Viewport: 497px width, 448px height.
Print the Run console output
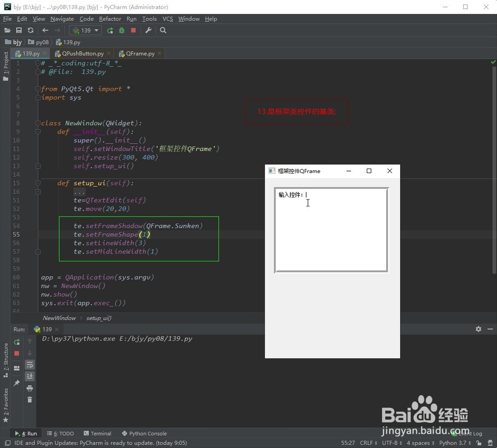[x=29, y=388]
